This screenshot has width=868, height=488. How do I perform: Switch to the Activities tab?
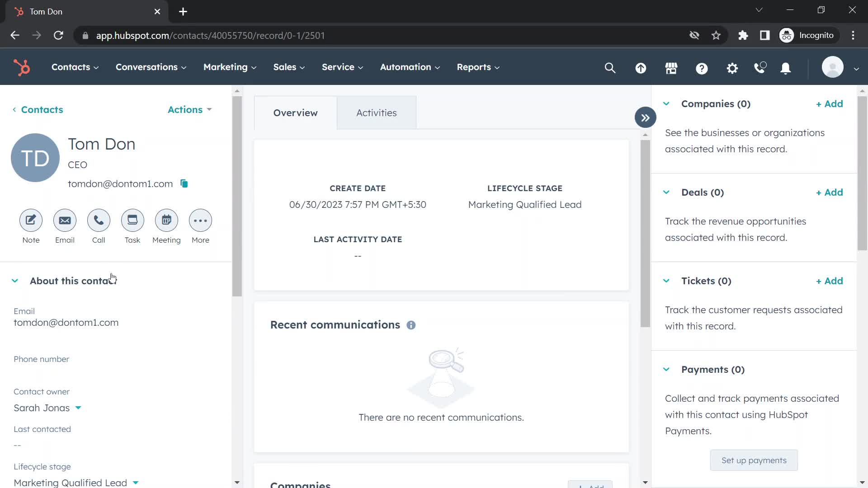[377, 113]
